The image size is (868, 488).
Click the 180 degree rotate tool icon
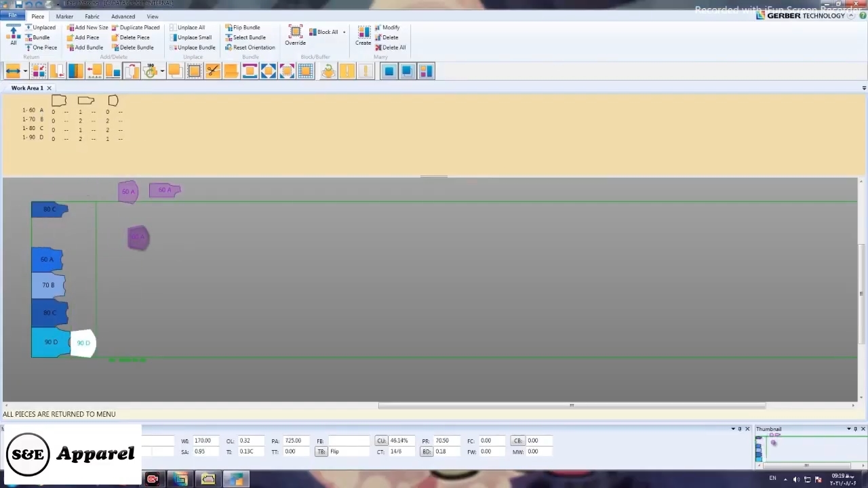pyautogui.click(x=151, y=71)
